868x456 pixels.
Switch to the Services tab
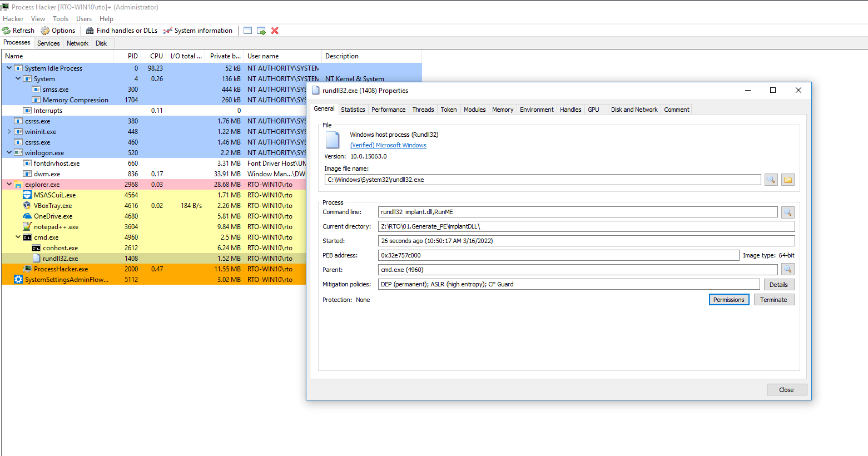click(x=48, y=43)
